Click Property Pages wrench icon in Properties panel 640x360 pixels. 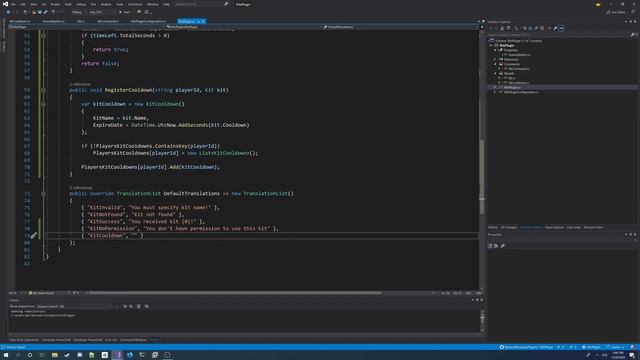(502, 246)
